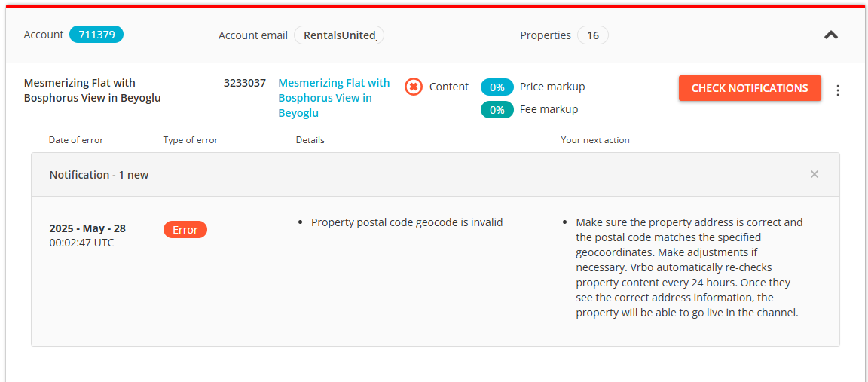Select the property ID 3233037
This screenshot has width=868, height=382.
pyautogui.click(x=245, y=83)
